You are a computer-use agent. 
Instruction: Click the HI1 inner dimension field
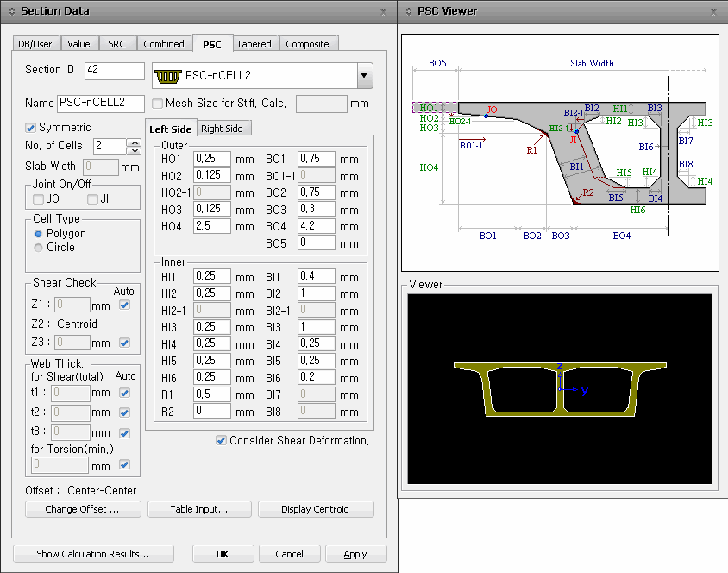point(211,276)
